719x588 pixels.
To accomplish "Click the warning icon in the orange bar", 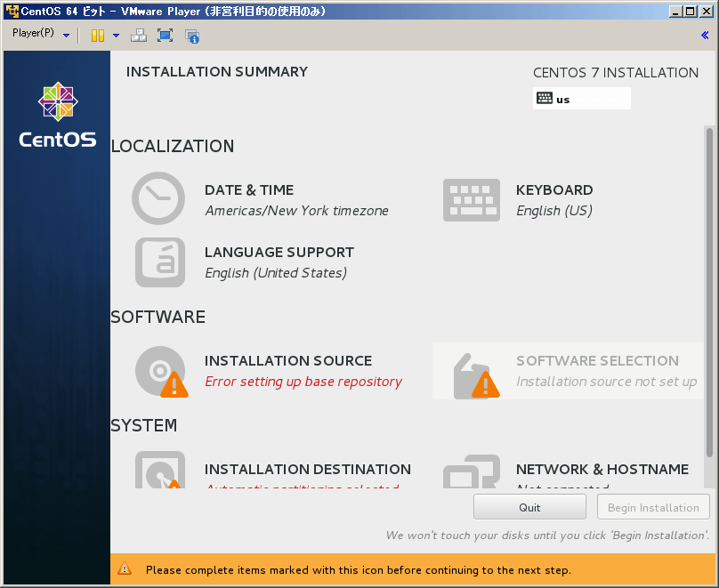I will 125,569.
